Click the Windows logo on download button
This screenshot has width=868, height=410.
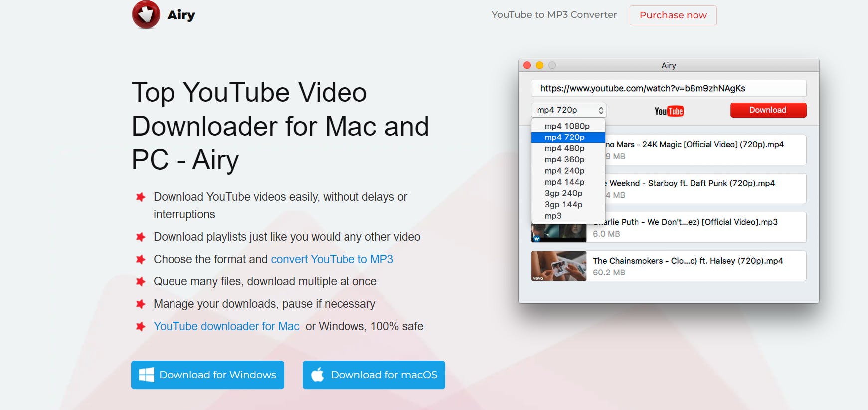coord(146,375)
